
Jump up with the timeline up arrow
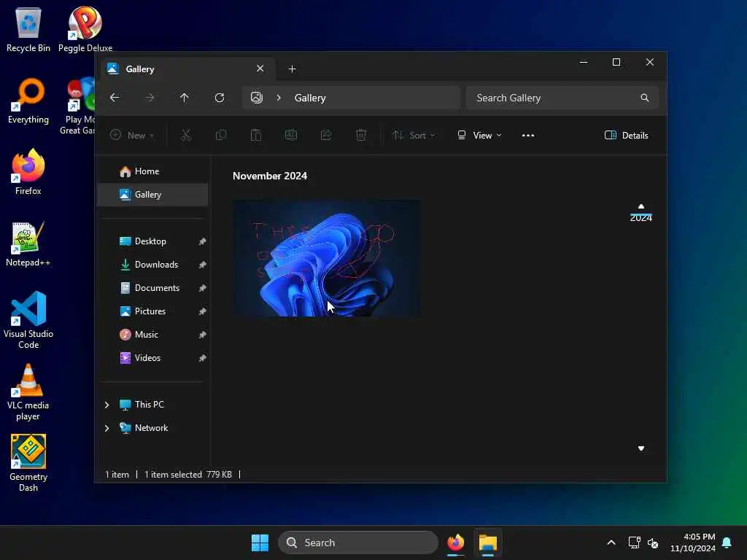click(x=641, y=206)
